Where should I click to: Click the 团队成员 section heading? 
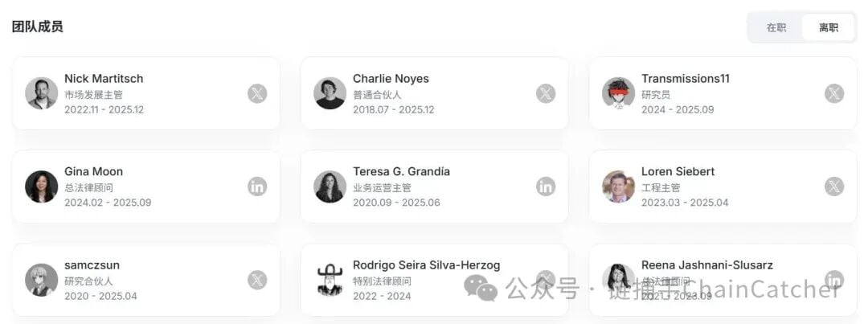coord(37,27)
